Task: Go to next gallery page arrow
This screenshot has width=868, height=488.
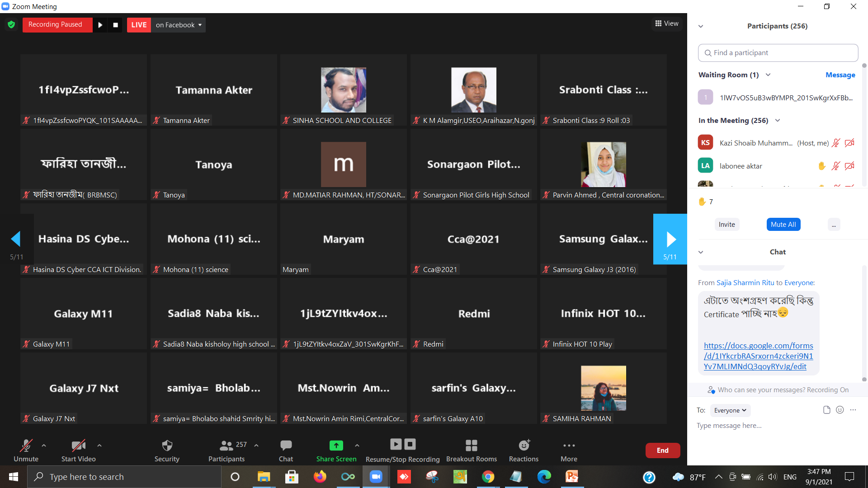Action: 670,239
